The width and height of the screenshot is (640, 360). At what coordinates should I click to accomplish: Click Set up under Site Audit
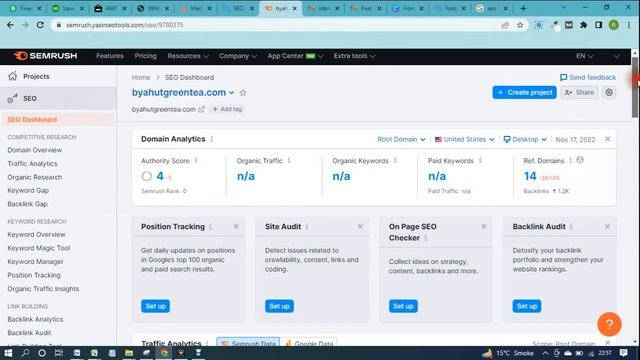coord(279,306)
